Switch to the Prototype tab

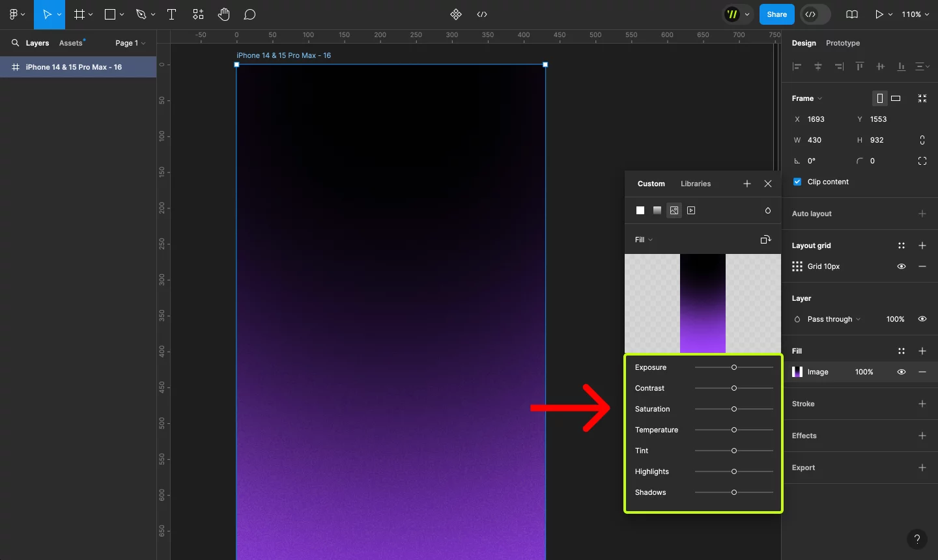[842, 43]
